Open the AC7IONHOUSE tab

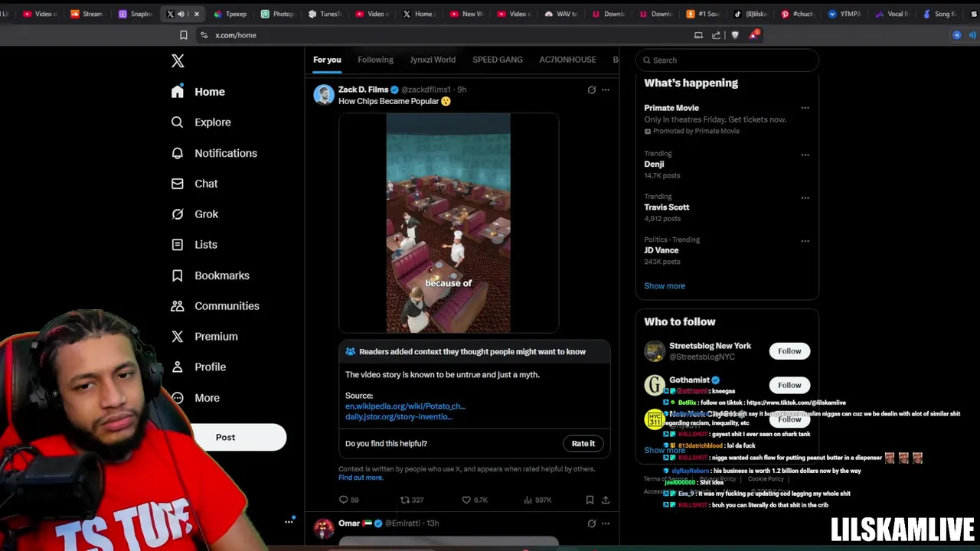coord(567,60)
